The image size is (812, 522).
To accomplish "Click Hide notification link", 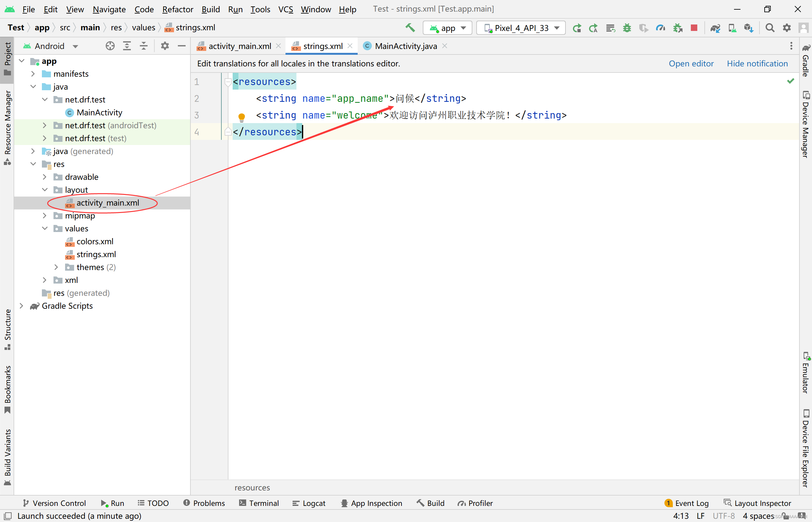I will (757, 63).
